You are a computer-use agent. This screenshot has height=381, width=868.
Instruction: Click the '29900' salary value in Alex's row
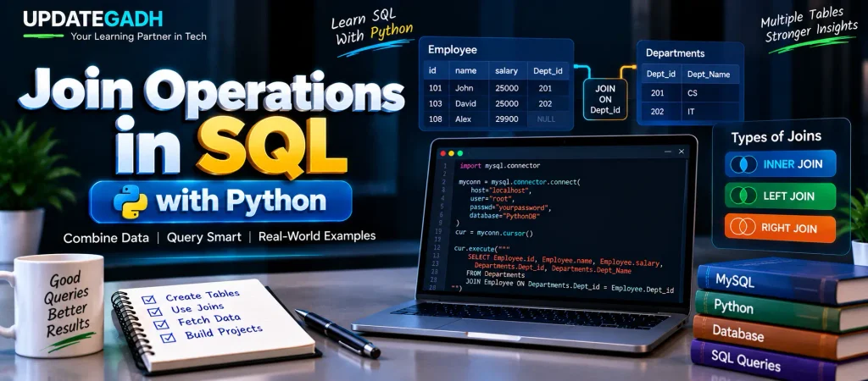pos(507,119)
